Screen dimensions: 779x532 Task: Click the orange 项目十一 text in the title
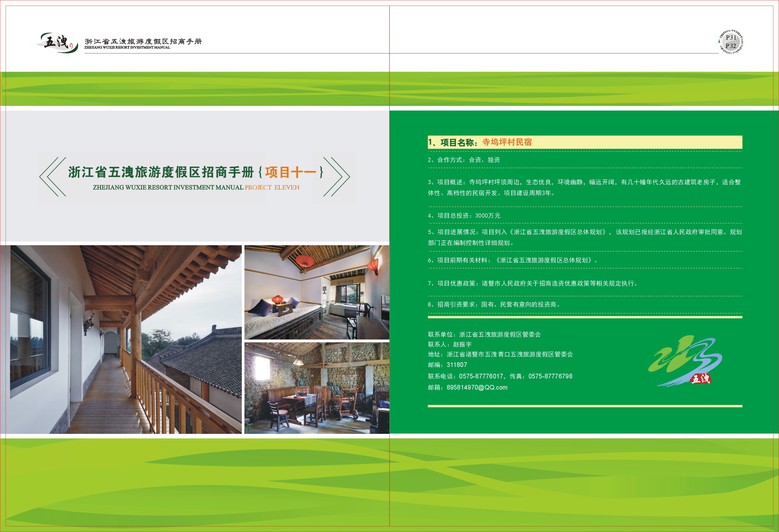tap(290, 172)
